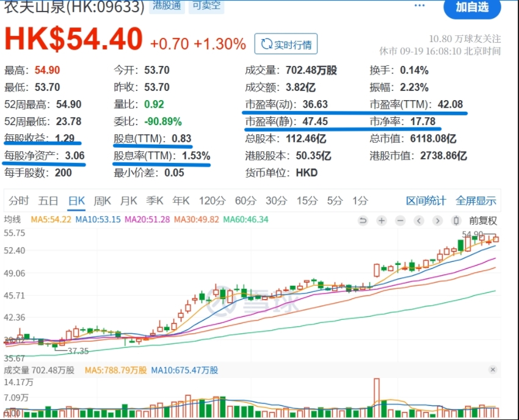Click 52周最低 value 23.78
Screen dimensions: 519x420
tap(69, 121)
